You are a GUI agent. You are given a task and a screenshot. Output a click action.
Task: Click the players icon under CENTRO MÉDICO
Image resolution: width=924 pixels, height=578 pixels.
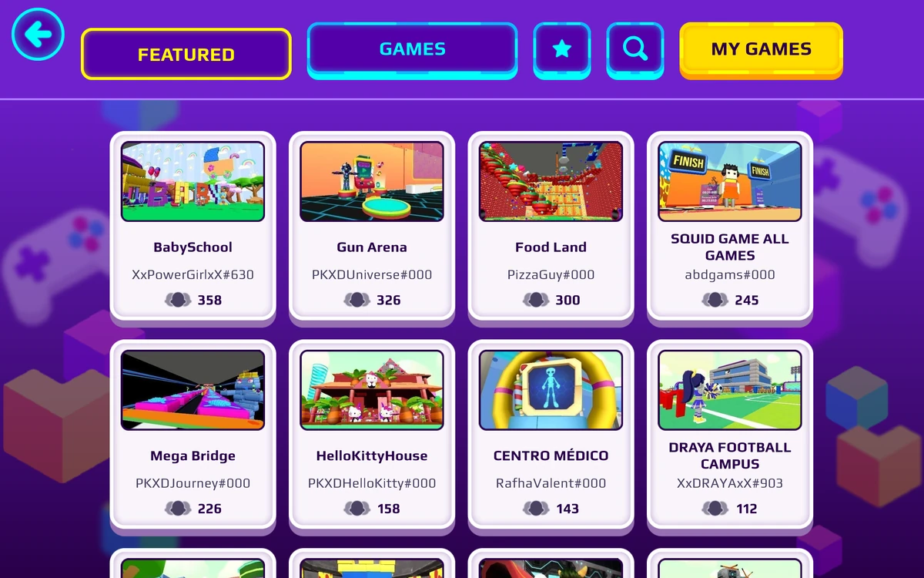[x=536, y=509]
